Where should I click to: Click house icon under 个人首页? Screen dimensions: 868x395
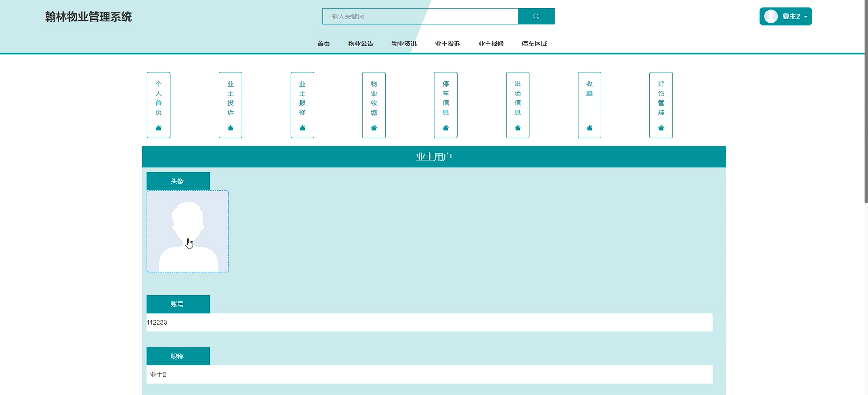click(158, 128)
